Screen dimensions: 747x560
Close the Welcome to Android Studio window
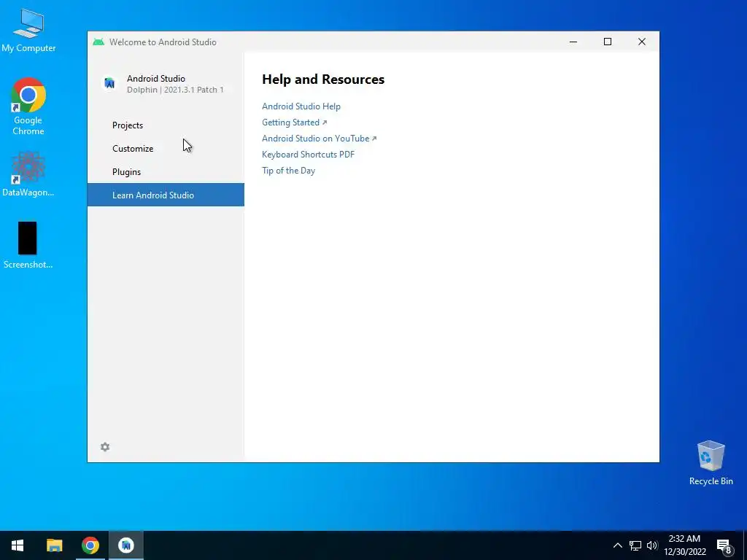coord(642,42)
